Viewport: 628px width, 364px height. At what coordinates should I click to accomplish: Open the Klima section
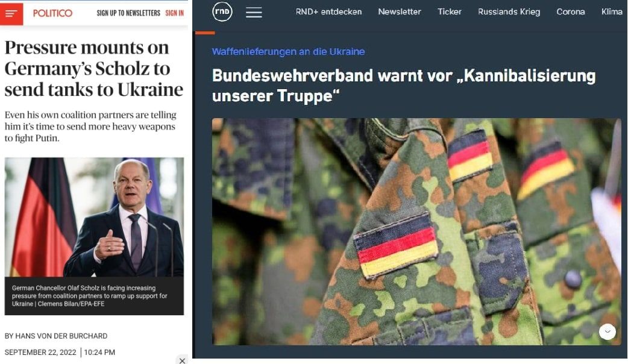[x=612, y=11]
